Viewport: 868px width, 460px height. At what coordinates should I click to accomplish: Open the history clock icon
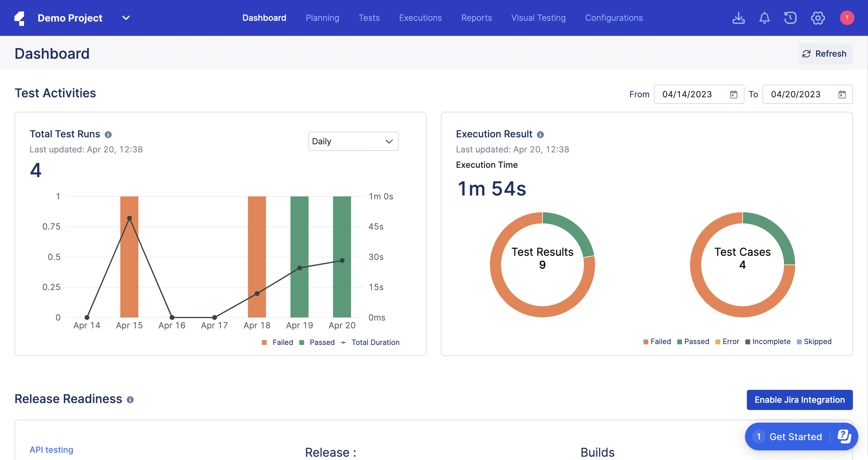(790, 18)
